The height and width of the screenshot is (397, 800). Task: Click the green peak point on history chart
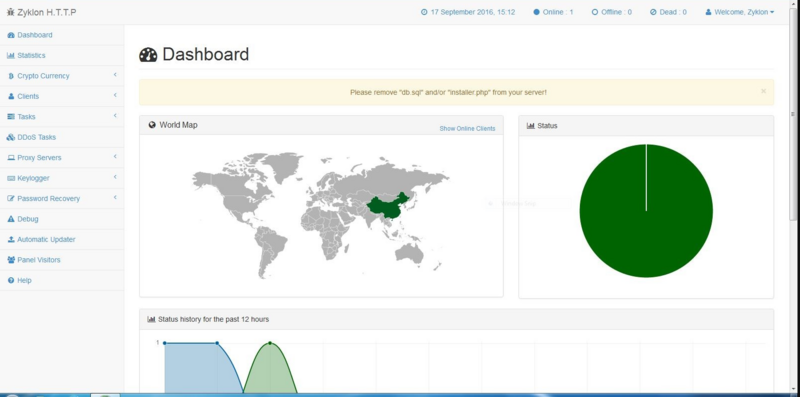point(270,343)
